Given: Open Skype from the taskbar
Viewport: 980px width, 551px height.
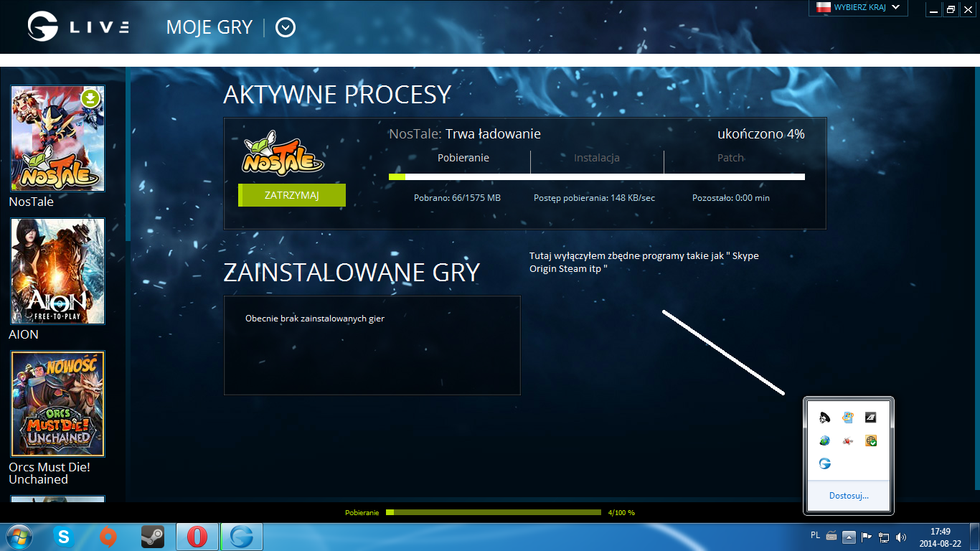Looking at the screenshot, I should pyautogui.click(x=65, y=537).
